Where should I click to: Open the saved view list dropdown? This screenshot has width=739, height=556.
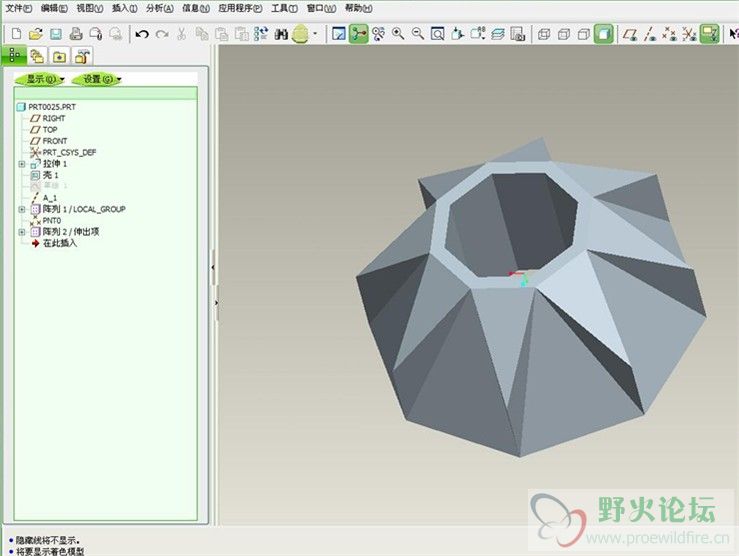tap(477, 34)
